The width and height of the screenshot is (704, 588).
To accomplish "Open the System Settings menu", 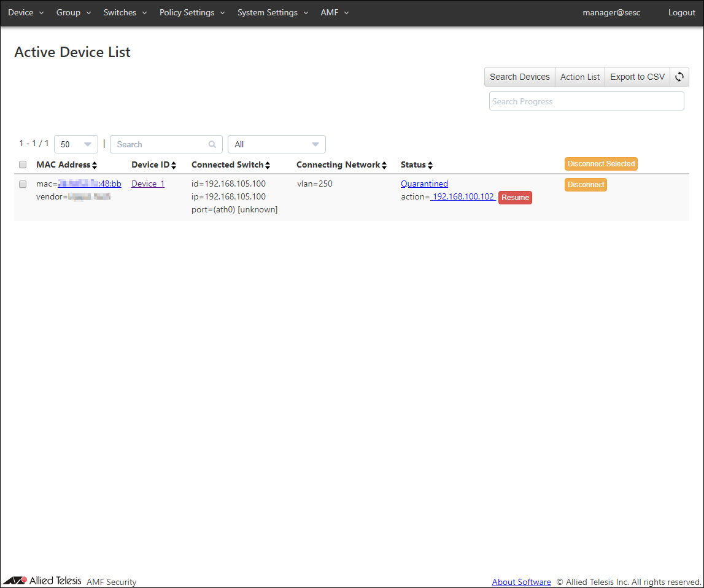I will 273,13.
